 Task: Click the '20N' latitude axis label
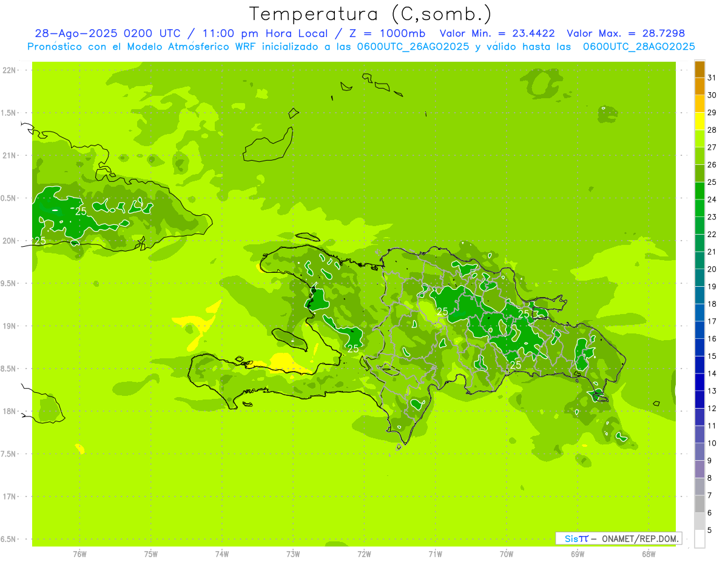coord(9,241)
